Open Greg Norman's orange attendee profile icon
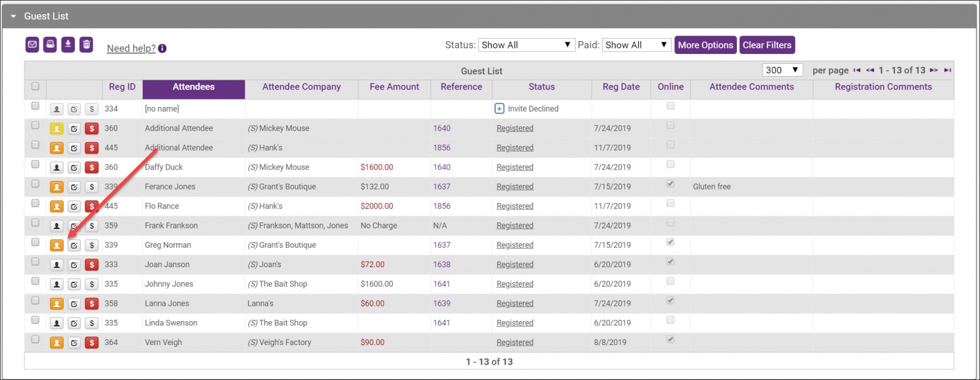 pos(56,245)
